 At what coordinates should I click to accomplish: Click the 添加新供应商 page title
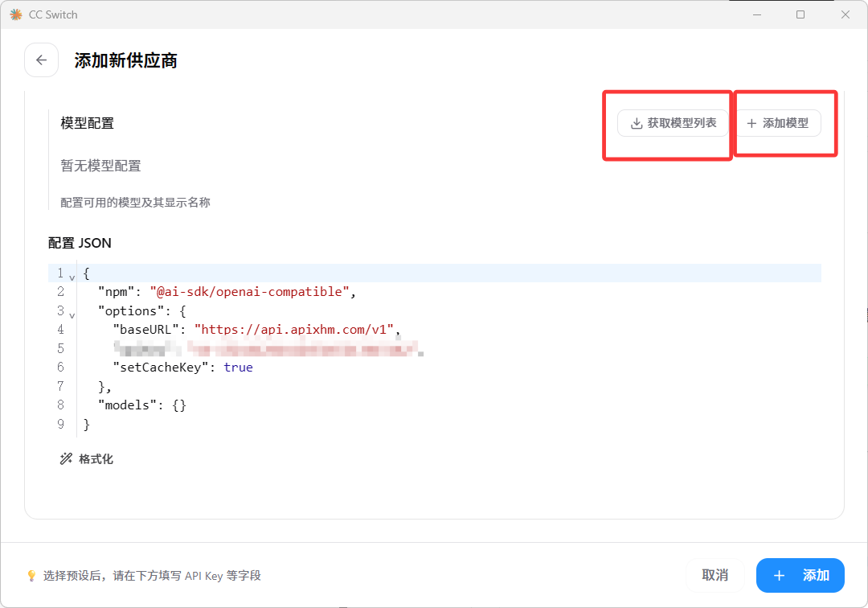pyautogui.click(x=125, y=60)
